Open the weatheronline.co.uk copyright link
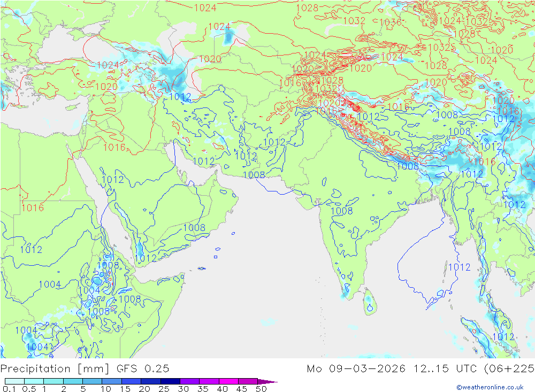Viewport: 535px width, 392px height. 490,387
